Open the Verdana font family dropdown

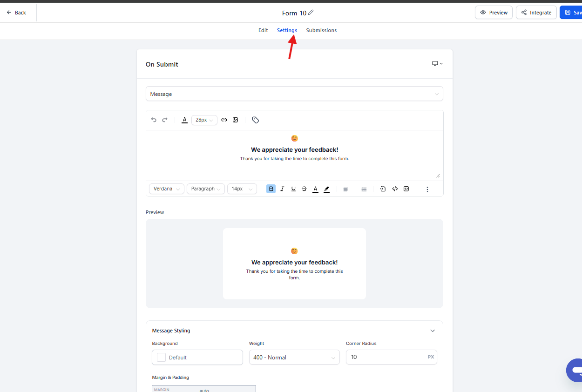tap(167, 189)
